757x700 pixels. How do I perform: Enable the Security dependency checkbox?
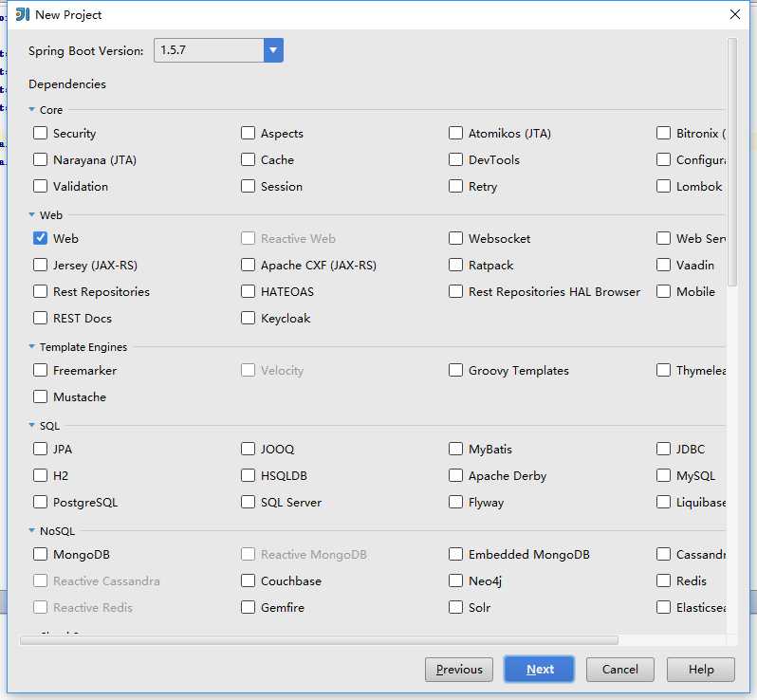tap(40, 133)
